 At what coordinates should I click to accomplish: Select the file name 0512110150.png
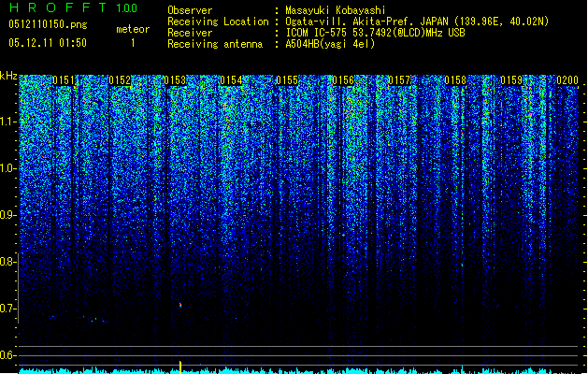pos(48,24)
